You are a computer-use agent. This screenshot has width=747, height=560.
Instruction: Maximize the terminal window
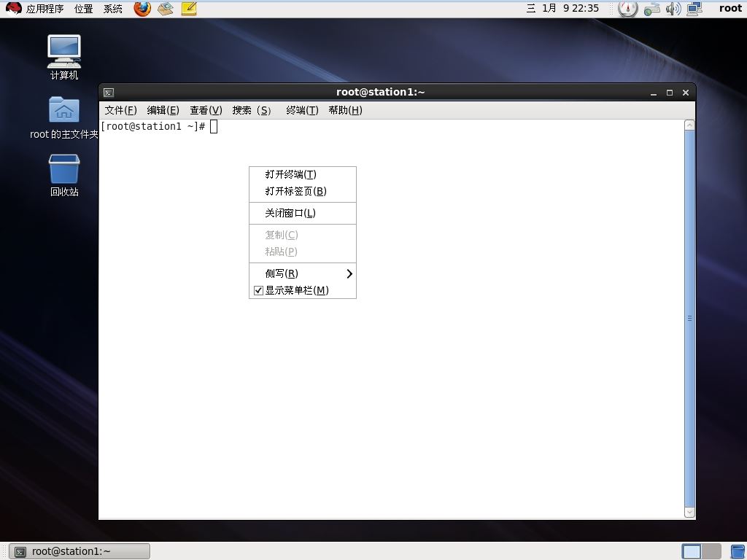coord(670,93)
